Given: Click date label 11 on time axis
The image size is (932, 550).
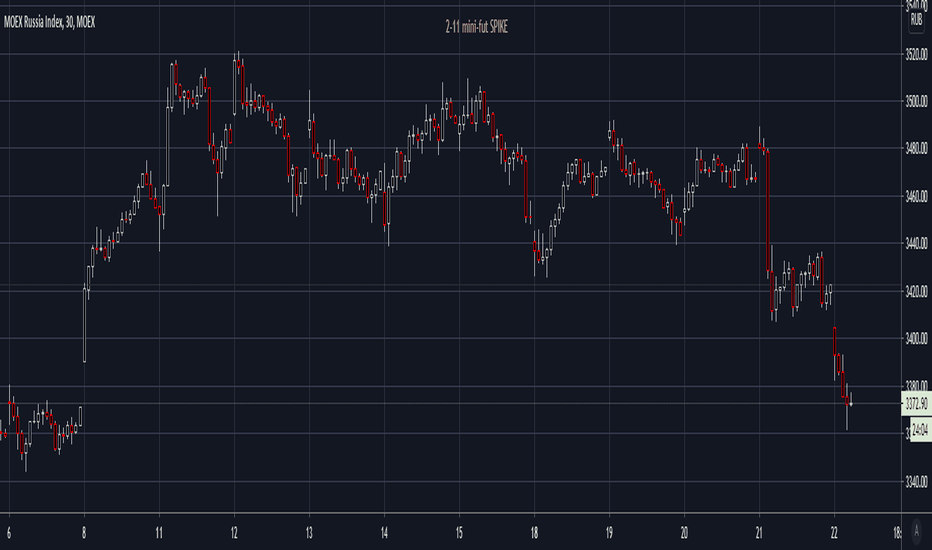Looking at the screenshot, I should tap(159, 533).
